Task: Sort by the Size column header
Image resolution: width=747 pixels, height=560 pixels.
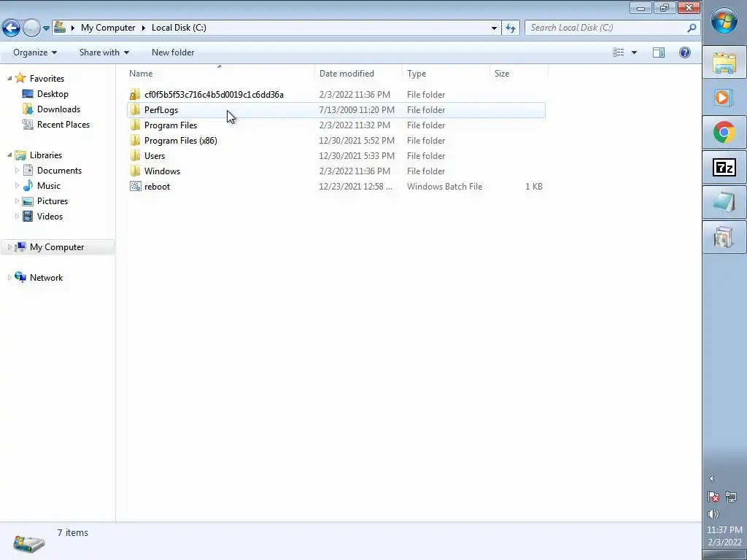Action: click(x=519, y=74)
